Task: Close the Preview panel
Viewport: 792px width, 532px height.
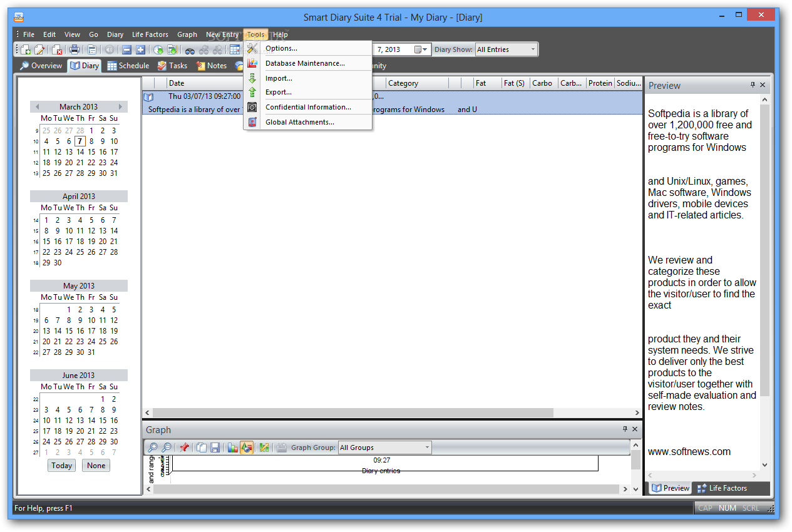Action: pyautogui.click(x=763, y=85)
